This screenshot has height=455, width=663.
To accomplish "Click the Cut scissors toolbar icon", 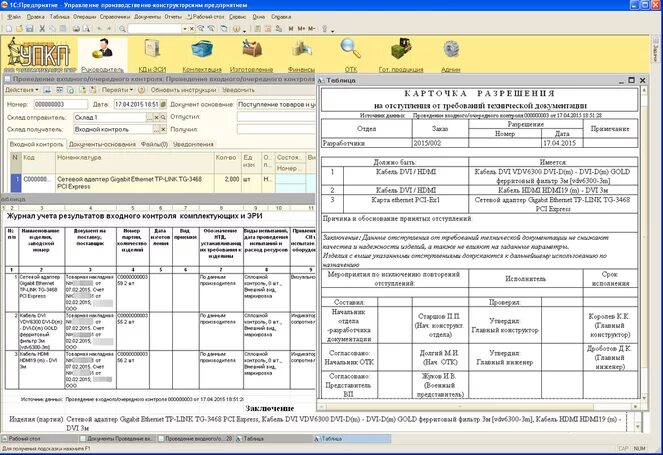I will point(42,29).
